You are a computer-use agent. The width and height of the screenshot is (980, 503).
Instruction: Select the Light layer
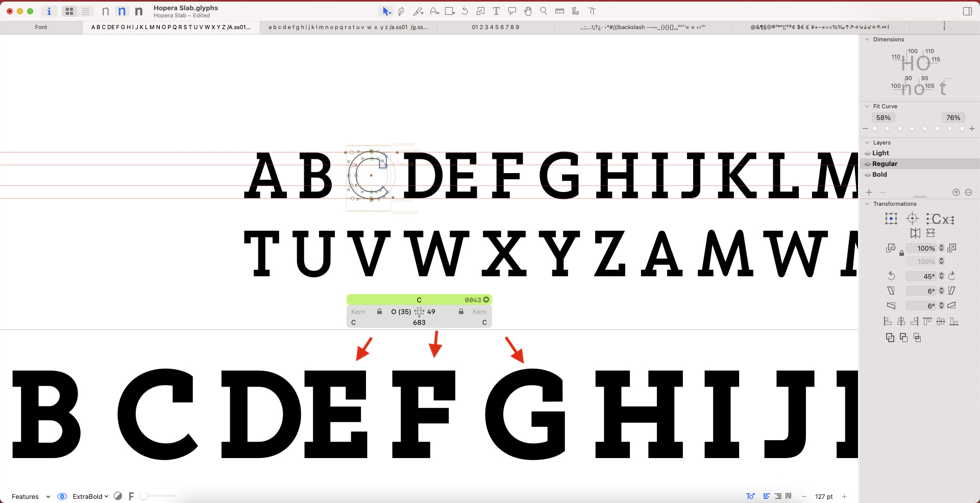click(880, 153)
